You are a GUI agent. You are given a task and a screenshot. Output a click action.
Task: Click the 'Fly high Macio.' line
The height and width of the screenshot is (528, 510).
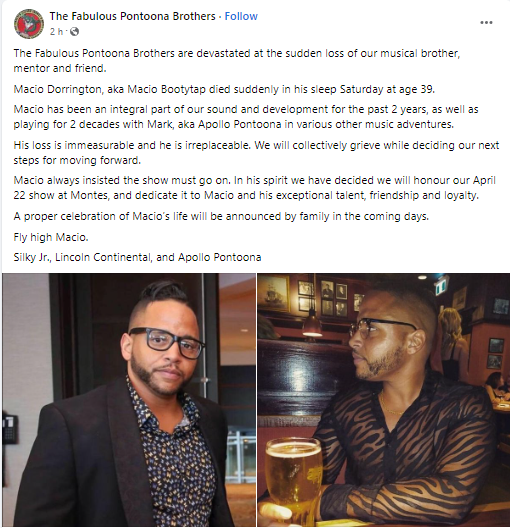point(51,237)
